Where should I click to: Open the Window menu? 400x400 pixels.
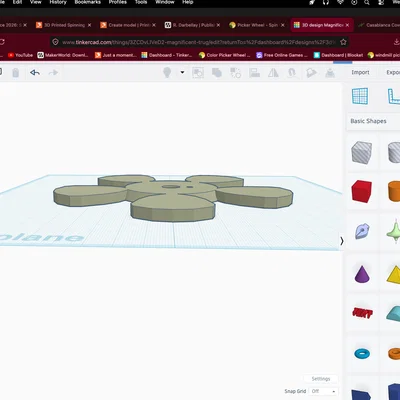(165, 2)
